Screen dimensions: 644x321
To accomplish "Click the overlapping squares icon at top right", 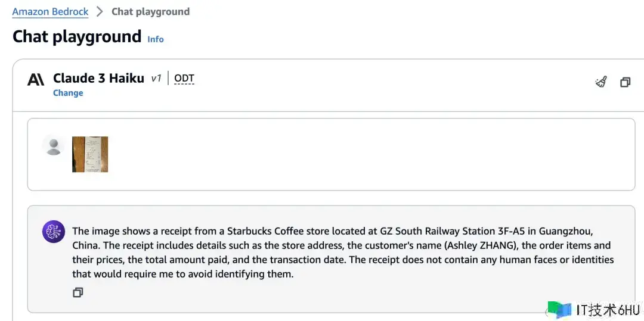I will pos(625,82).
